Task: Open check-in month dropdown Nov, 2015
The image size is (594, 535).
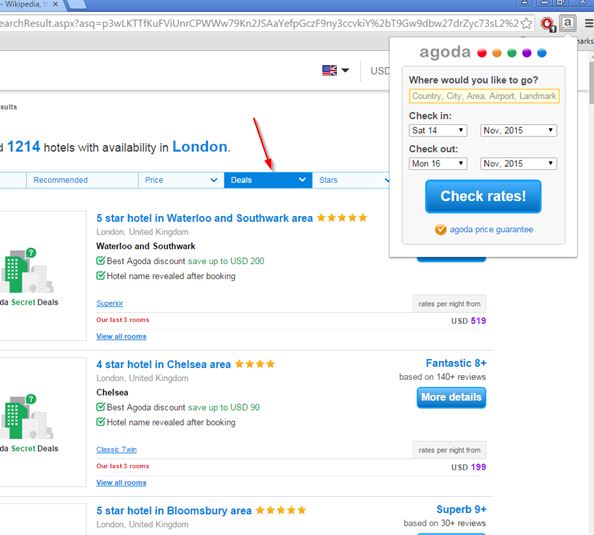Action: 518,130
